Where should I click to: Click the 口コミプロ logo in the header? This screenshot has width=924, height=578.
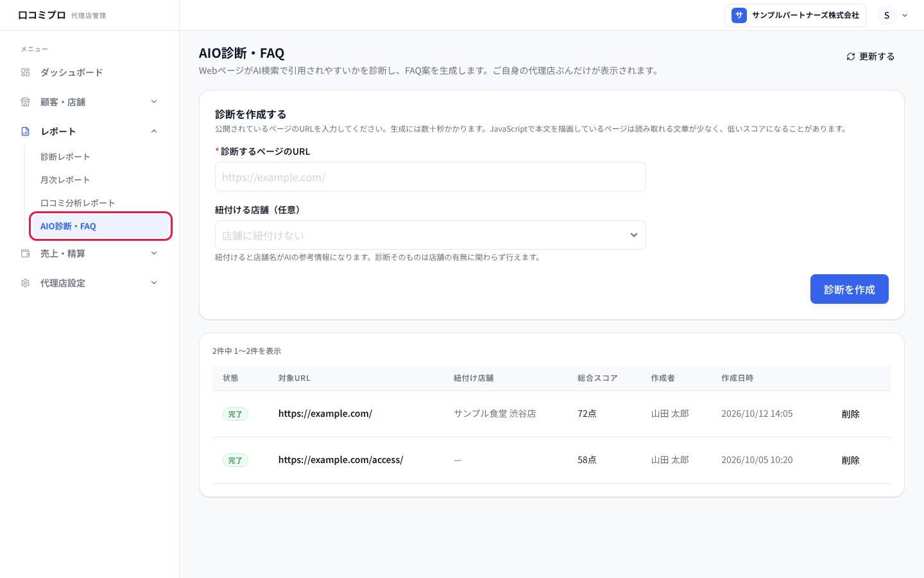click(42, 15)
